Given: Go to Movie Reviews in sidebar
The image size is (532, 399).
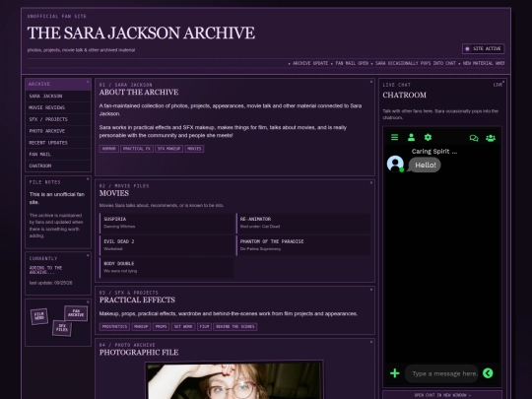Looking at the screenshot, I should tap(58, 107).
